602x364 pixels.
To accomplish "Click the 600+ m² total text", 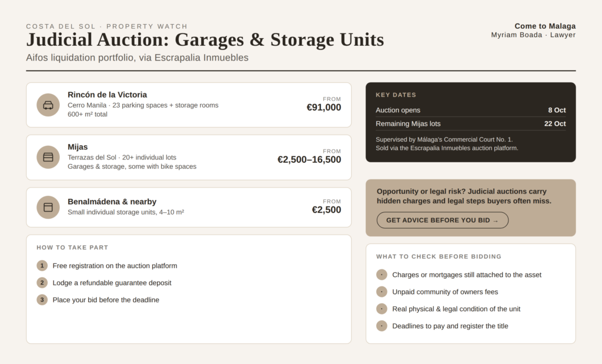I will point(88,115).
